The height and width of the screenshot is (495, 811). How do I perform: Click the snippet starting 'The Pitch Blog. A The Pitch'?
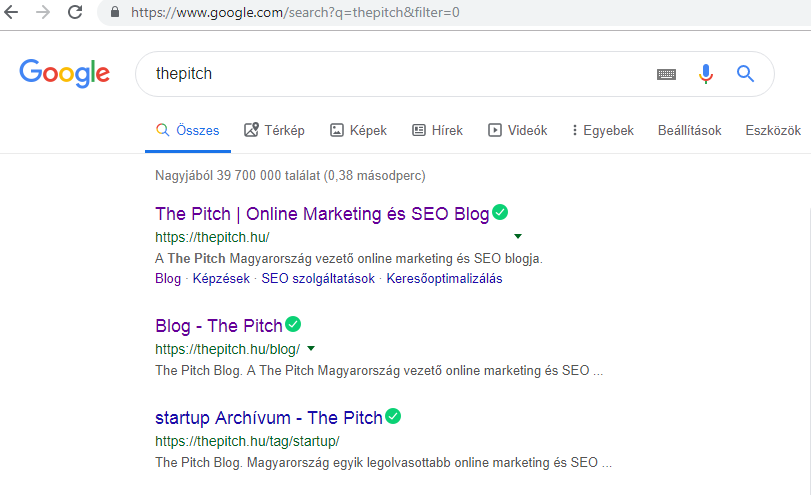pyautogui.click(x=379, y=371)
